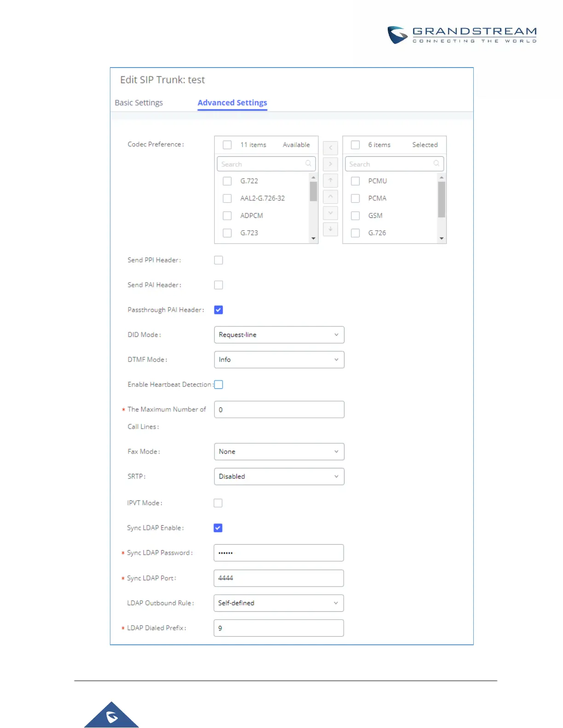Uncheck Sync LDAP Enable

pyautogui.click(x=218, y=528)
